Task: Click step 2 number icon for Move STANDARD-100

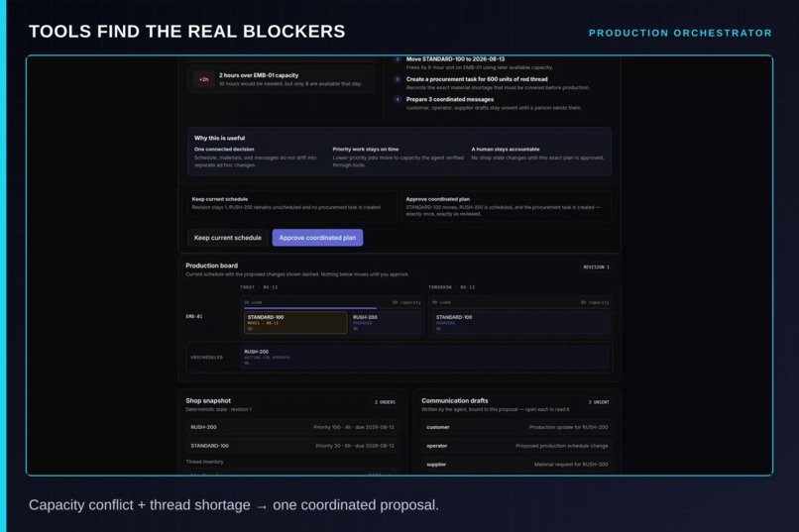Action: click(x=398, y=59)
